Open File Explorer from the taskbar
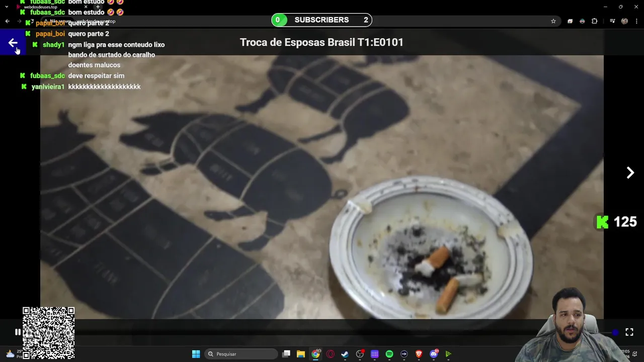The width and height of the screenshot is (644, 362). tap(301, 354)
